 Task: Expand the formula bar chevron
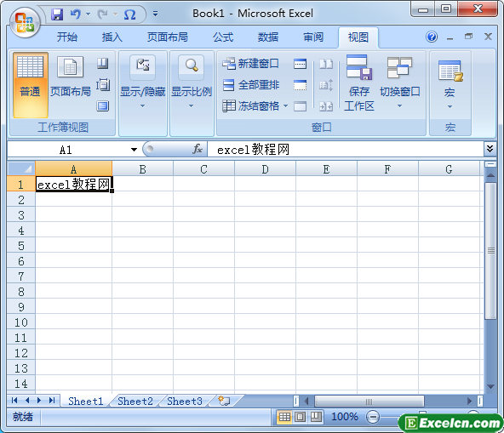[490, 148]
